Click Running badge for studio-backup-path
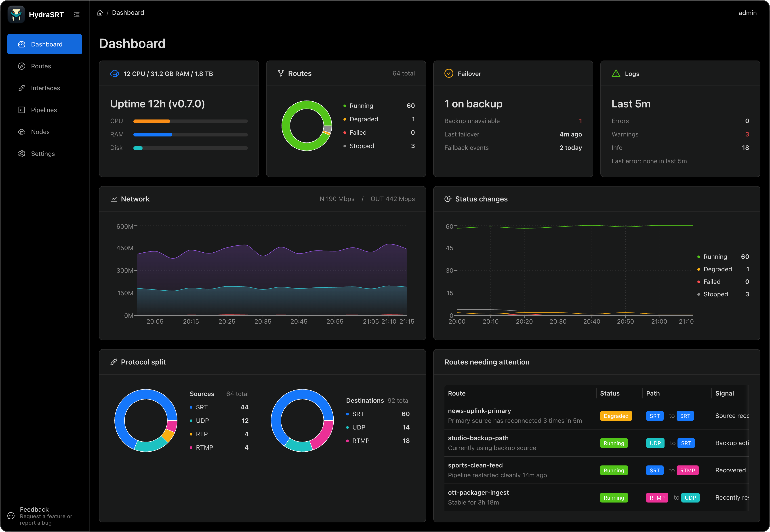Viewport: 770px width, 532px height. click(x=614, y=443)
